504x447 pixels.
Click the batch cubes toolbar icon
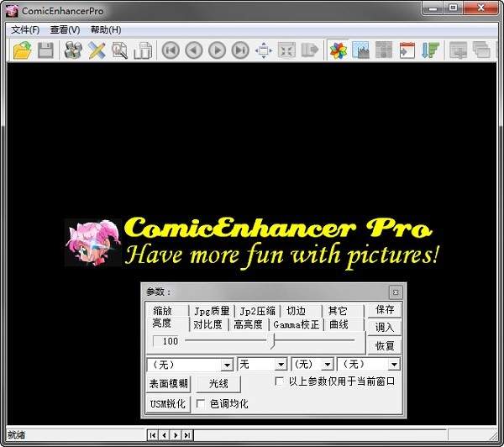73,50
